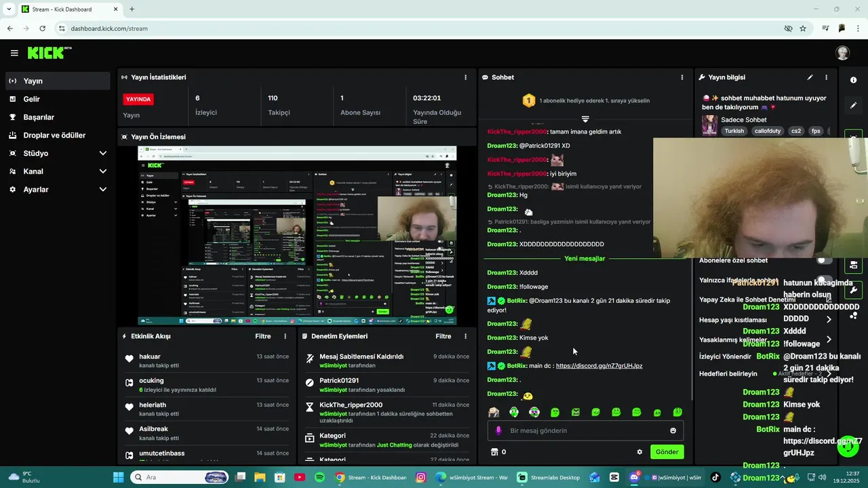Image resolution: width=868 pixels, height=488 pixels.
Task: Open the hamburger navigation menu
Action: (x=14, y=53)
